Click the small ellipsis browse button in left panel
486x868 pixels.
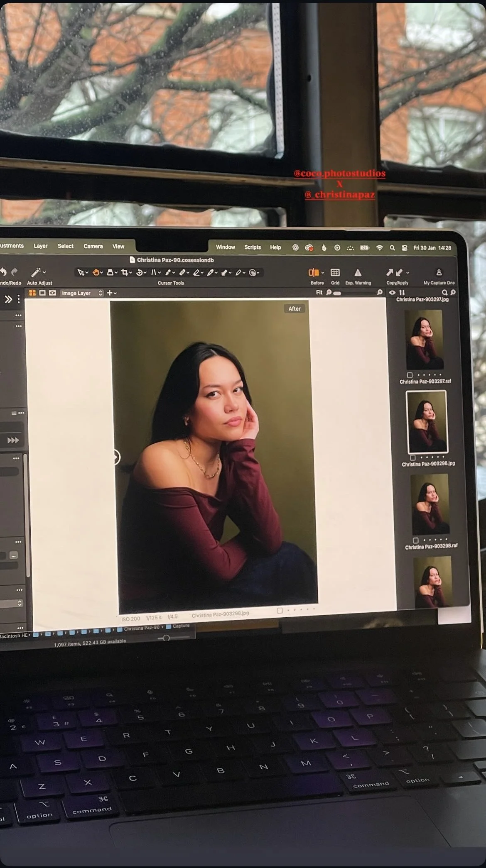coord(14,555)
